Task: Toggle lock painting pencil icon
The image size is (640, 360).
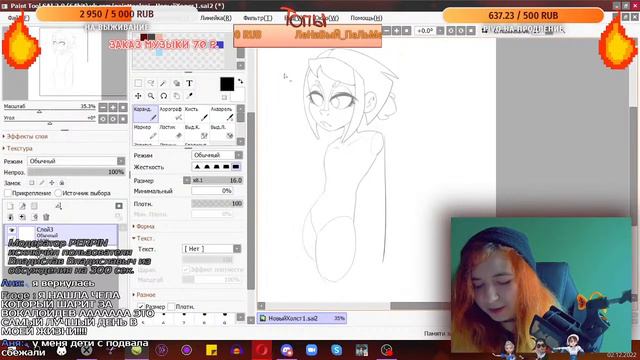Action: (42, 183)
